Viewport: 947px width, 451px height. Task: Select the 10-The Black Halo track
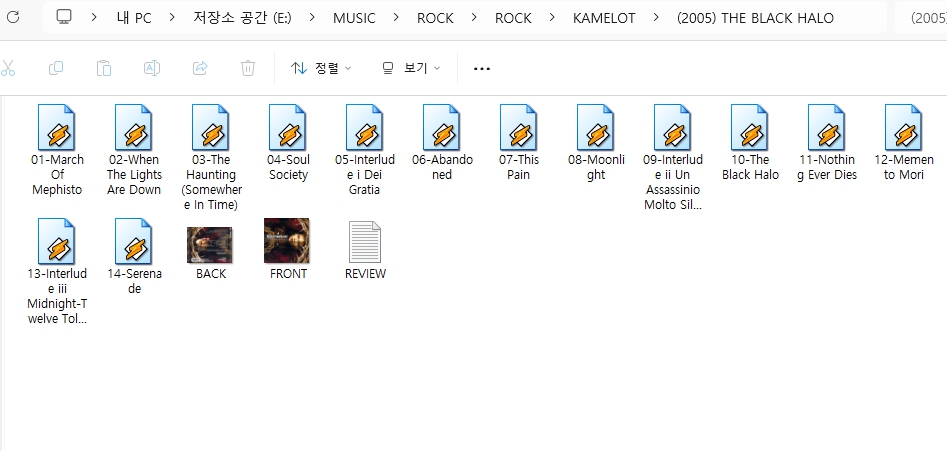coord(750,128)
